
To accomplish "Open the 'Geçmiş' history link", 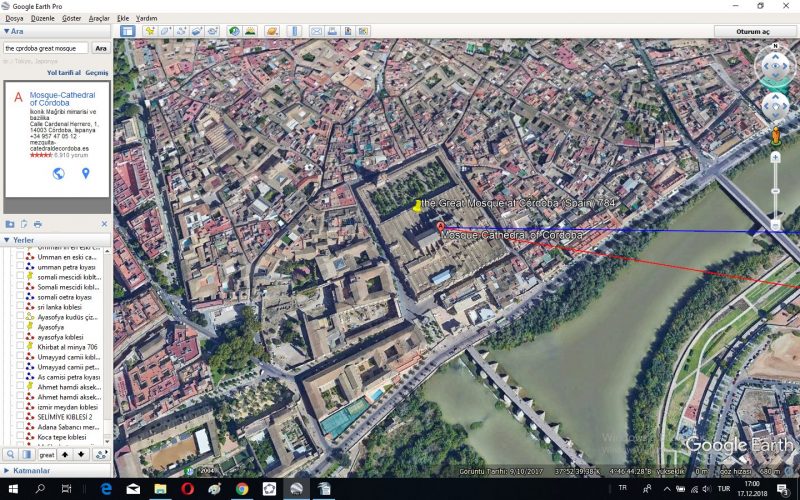I will [x=96, y=72].
